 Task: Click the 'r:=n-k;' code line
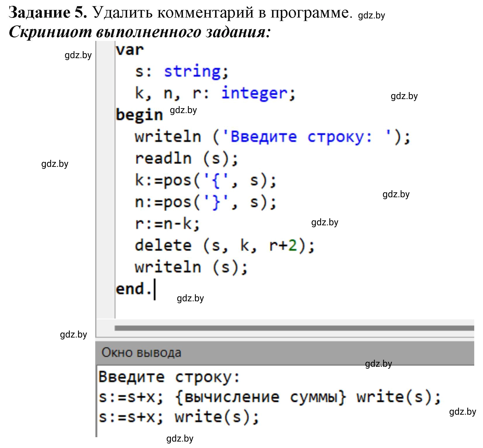(x=167, y=224)
